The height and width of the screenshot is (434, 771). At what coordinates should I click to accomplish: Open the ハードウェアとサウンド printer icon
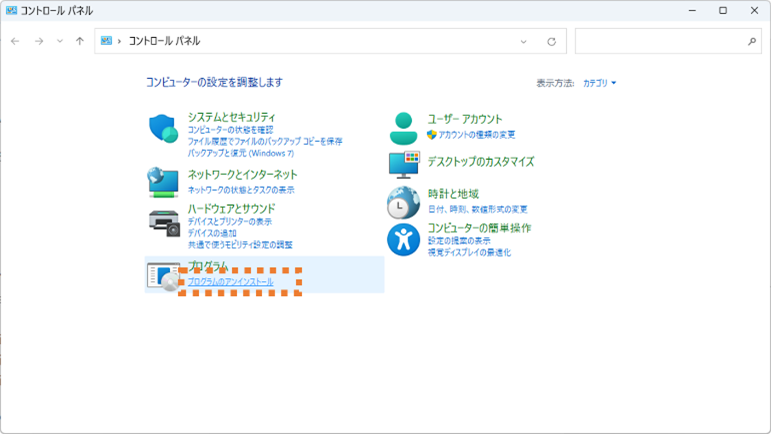pyautogui.click(x=164, y=224)
